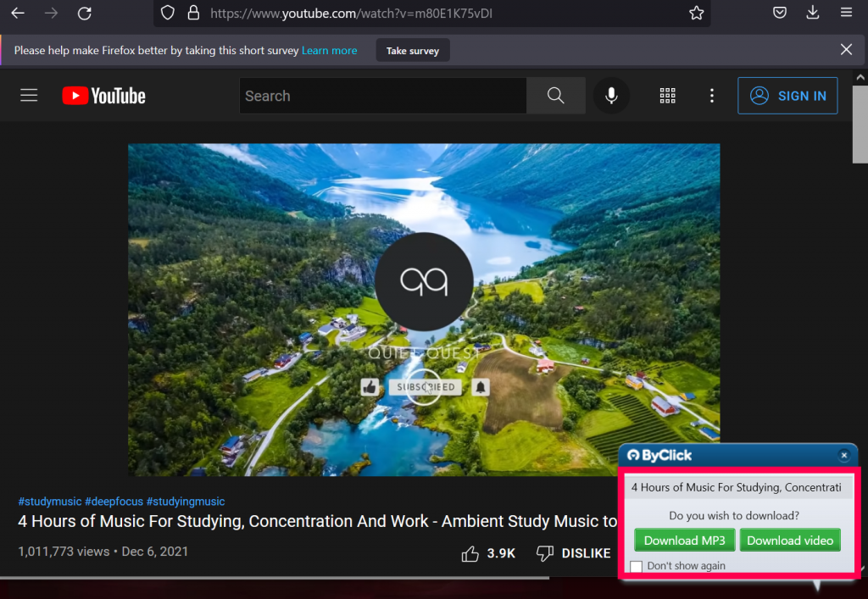Click the Take survey button
Viewport: 868px width, 599px height.
click(x=412, y=50)
